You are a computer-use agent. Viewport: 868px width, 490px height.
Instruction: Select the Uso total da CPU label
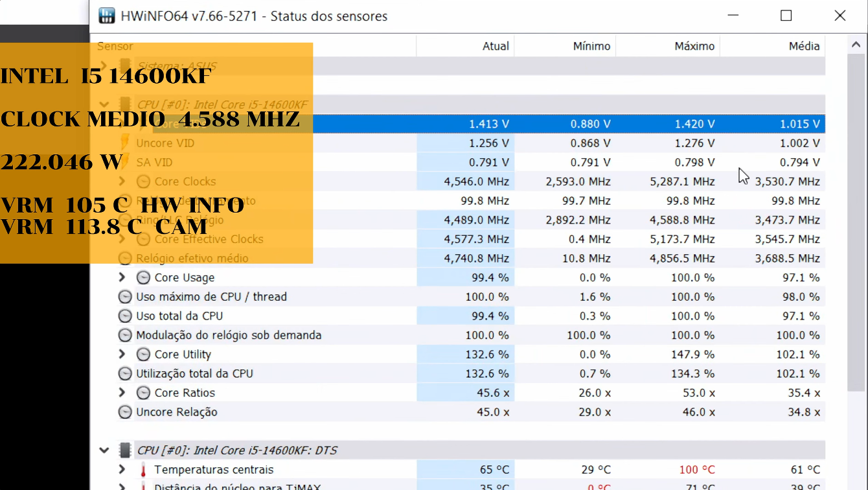click(179, 316)
